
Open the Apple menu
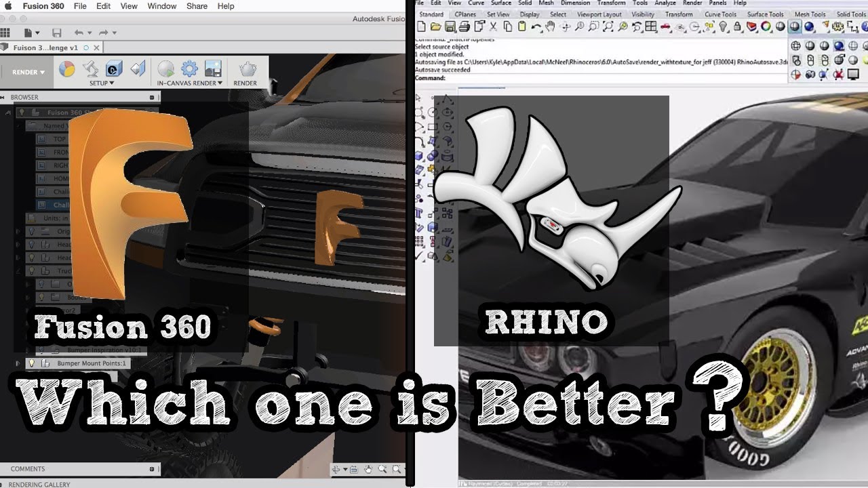pos(9,6)
